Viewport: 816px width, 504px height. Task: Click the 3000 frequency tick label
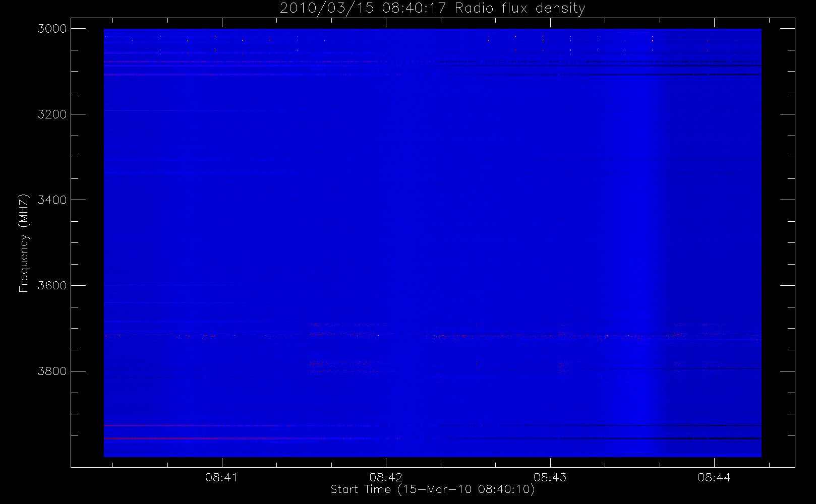pyautogui.click(x=52, y=29)
